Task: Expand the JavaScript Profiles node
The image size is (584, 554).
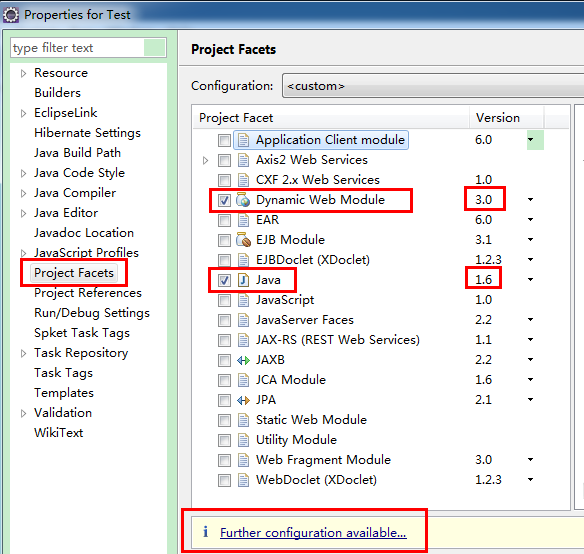Action: pyautogui.click(x=23, y=253)
